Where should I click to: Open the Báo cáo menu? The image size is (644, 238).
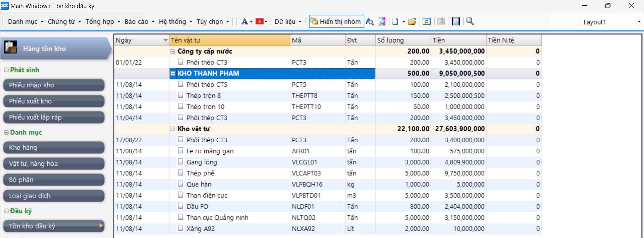coord(139,22)
